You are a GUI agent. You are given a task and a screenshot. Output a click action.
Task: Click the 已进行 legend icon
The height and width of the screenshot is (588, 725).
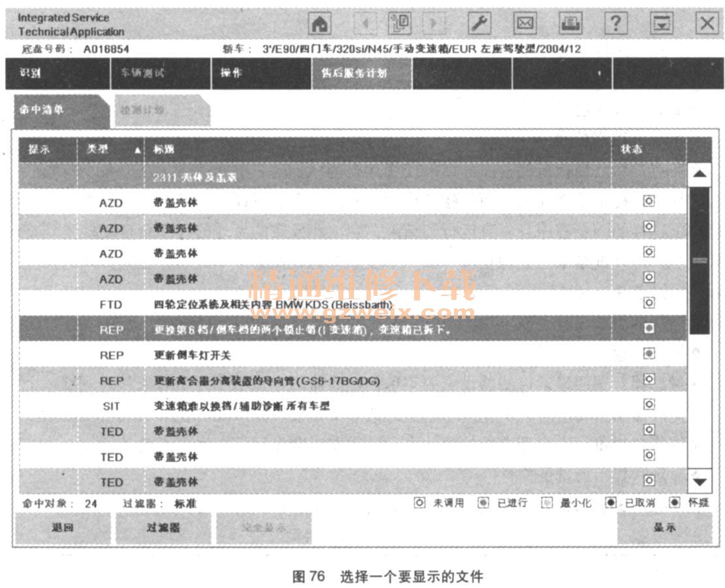[x=483, y=502]
